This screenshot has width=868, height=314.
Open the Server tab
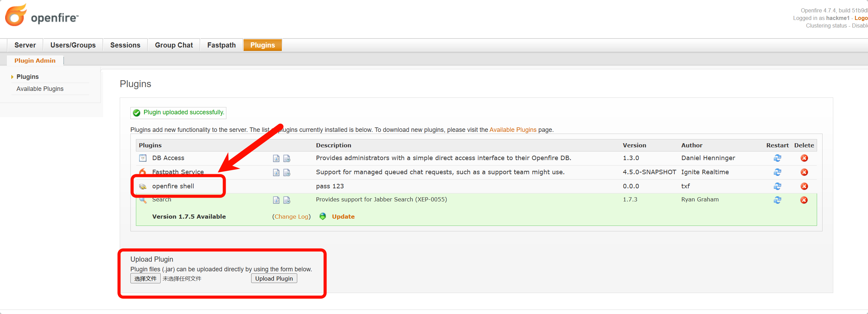(x=25, y=45)
